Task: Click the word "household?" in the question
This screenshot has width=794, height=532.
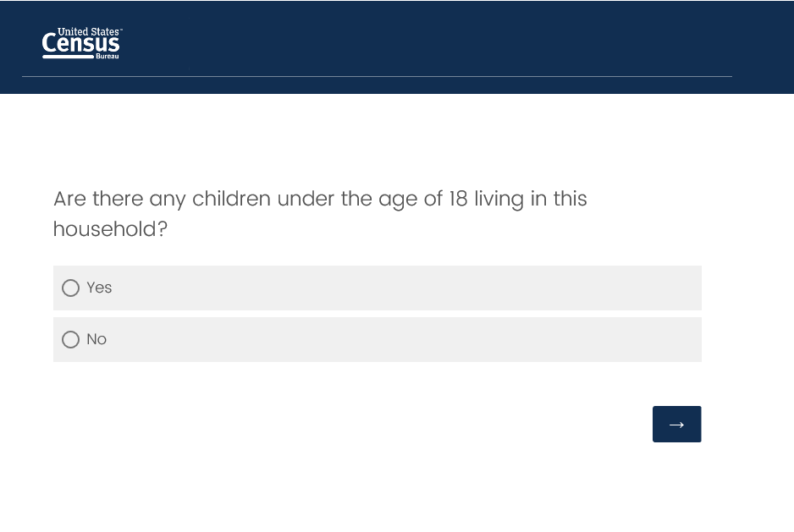Action: (110, 229)
